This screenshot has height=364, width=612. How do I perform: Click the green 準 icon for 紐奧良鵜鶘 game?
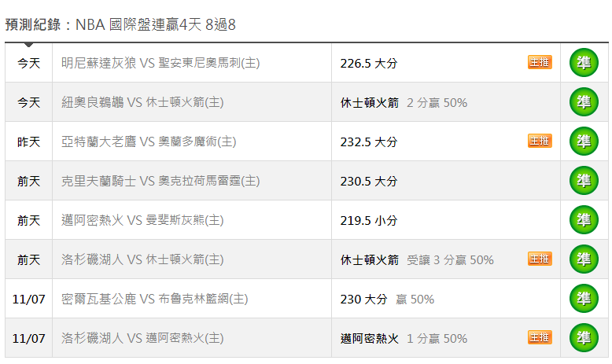click(x=584, y=102)
